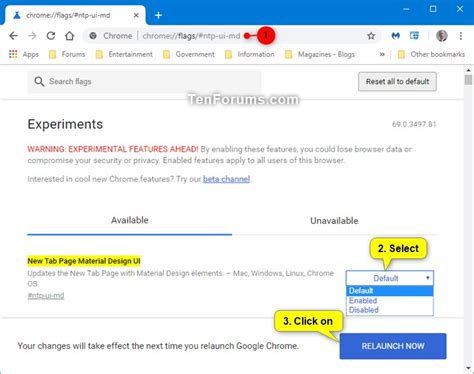Maximize the Chrome window
This screenshot has height=374, width=474.
(433, 9)
